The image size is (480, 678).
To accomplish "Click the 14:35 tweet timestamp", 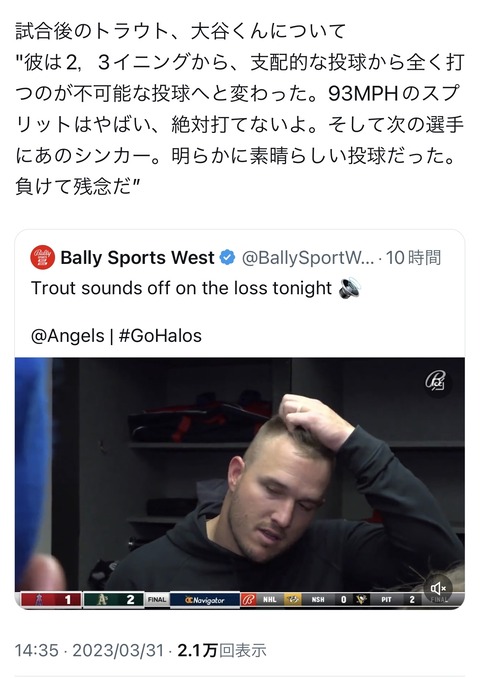I will click(x=36, y=650).
